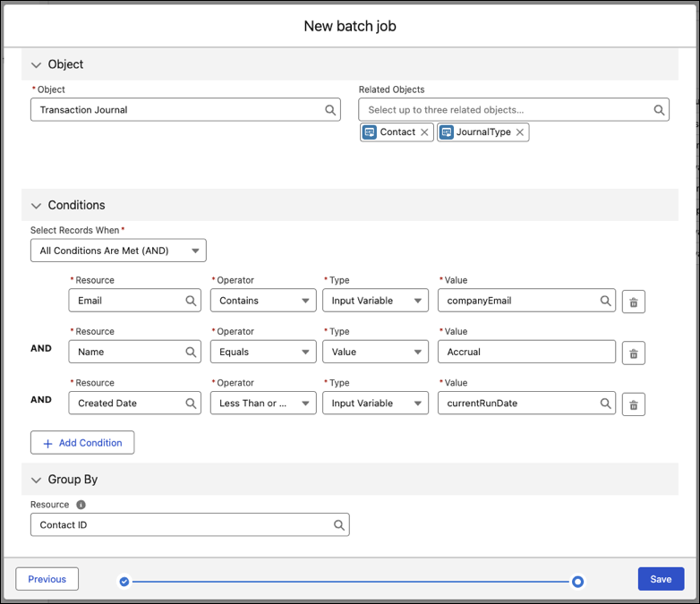
Task: Collapse the Group By section
Action: tap(36, 480)
